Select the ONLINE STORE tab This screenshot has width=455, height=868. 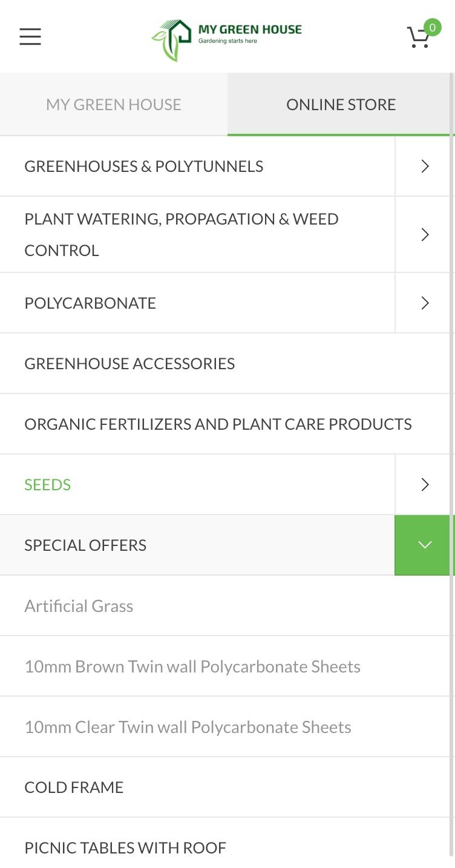pos(341,105)
